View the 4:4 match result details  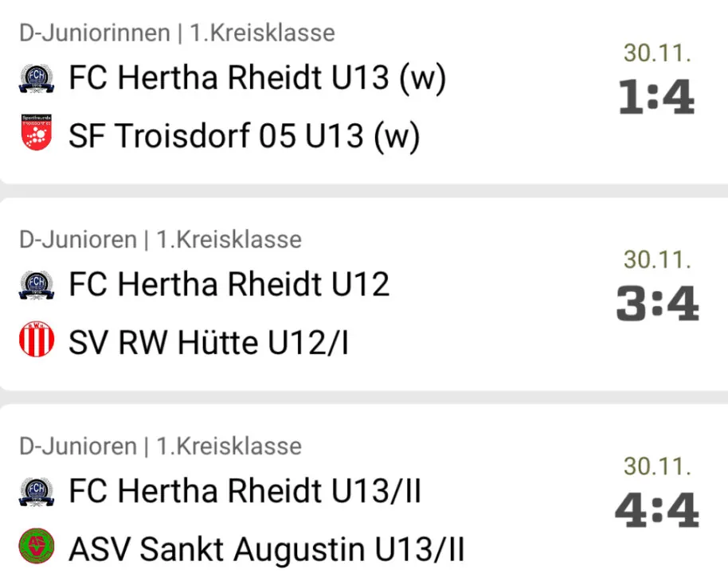coord(657,510)
